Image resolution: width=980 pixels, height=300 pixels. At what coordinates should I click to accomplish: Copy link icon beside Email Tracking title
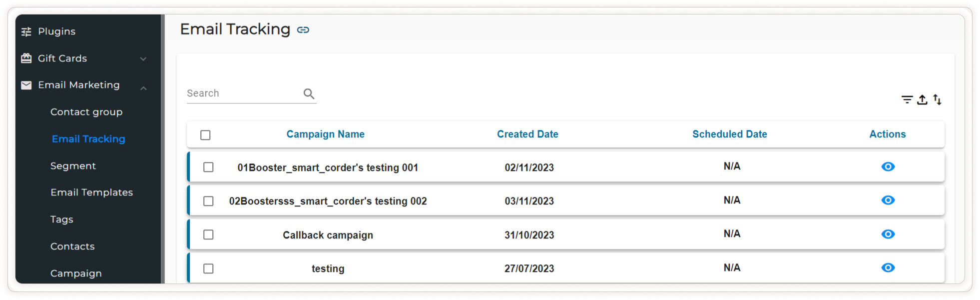(x=303, y=30)
